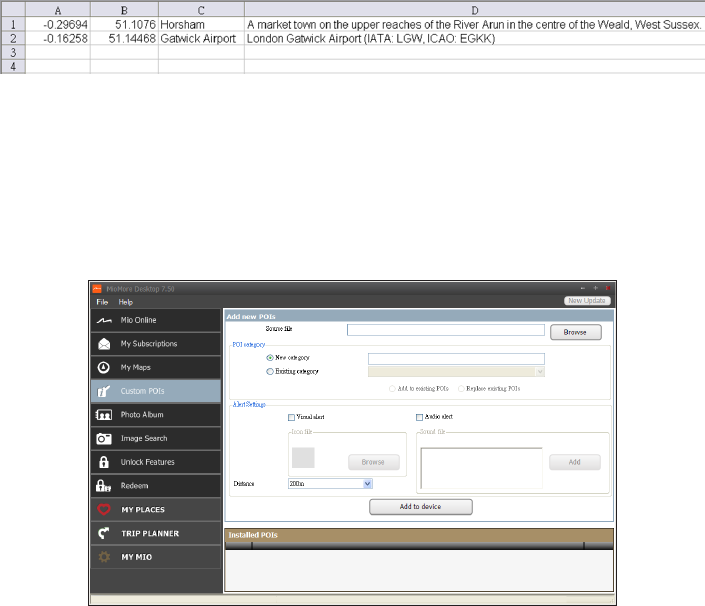Choose Replace existing POIs option
Screen dimensions: 705x606
(x=461, y=388)
